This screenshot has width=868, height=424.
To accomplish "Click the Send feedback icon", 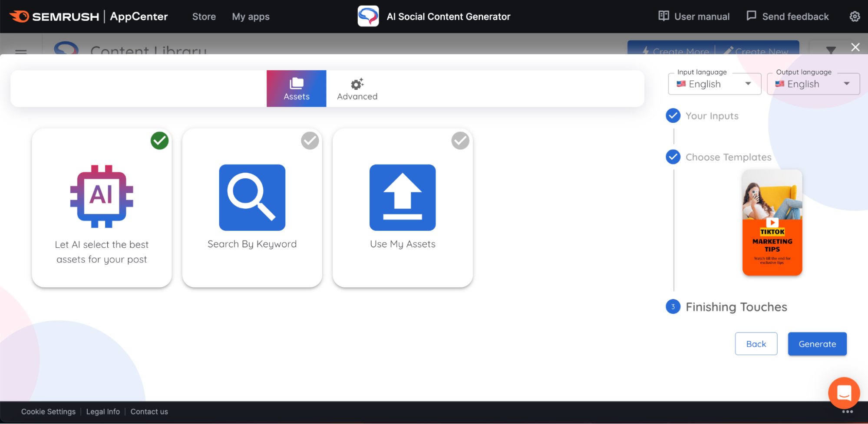I will [751, 16].
